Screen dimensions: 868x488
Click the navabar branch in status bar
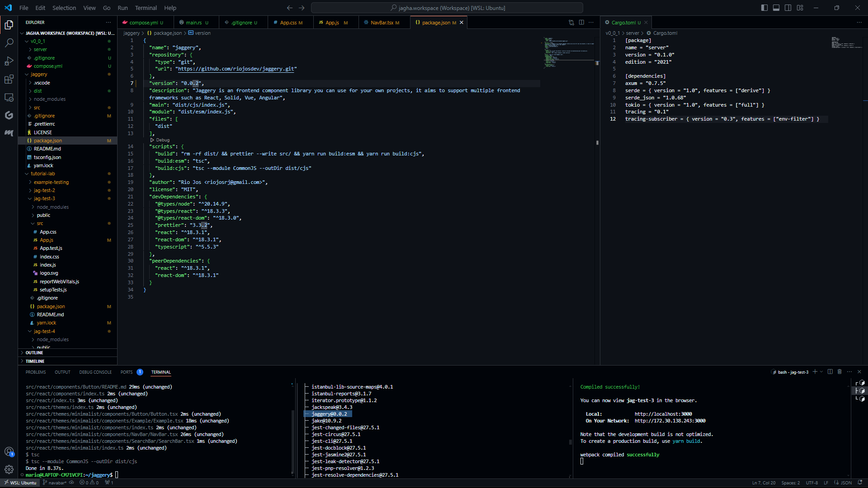(x=55, y=483)
